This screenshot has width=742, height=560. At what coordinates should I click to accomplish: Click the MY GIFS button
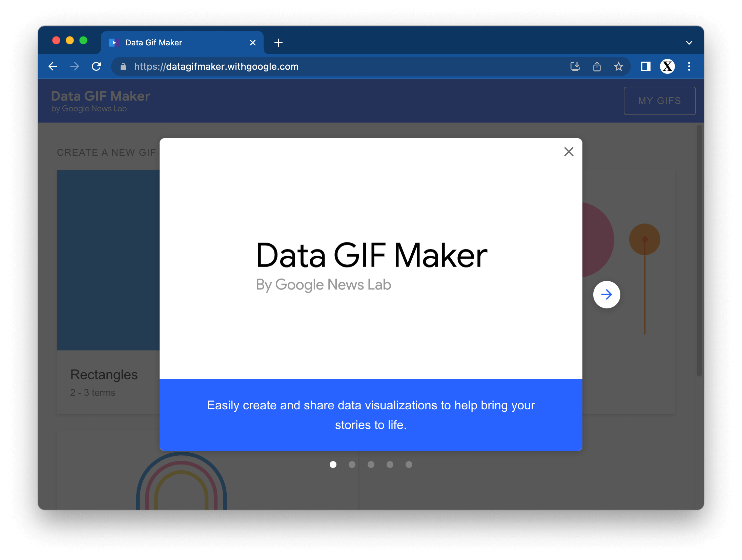(659, 101)
